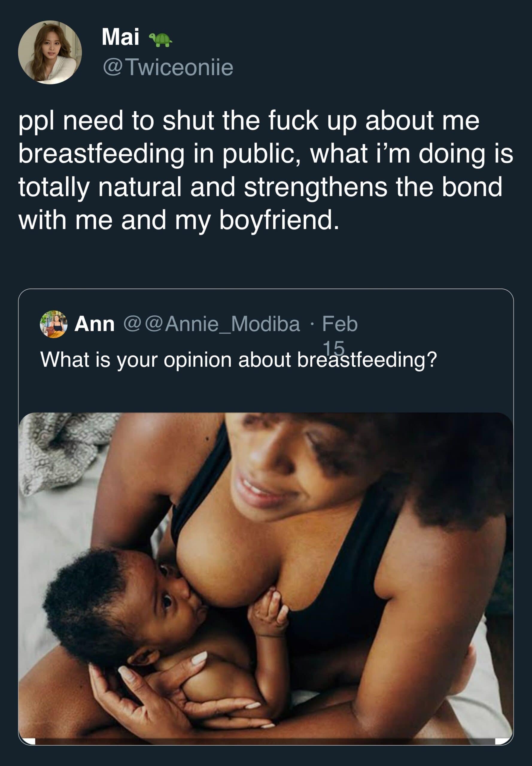Click the word "natural" in the tweet
This screenshot has width=532, height=766.
click(140, 187)
